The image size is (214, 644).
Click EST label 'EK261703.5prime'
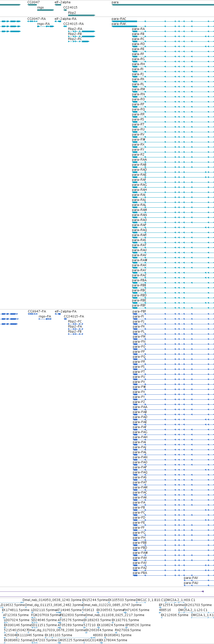[198, 605]
